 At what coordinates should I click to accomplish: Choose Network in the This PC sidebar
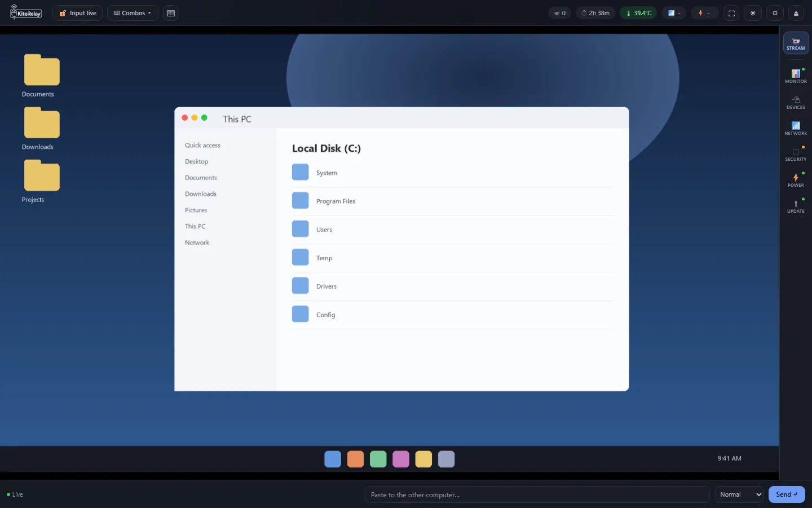click(x=197, y=243)
